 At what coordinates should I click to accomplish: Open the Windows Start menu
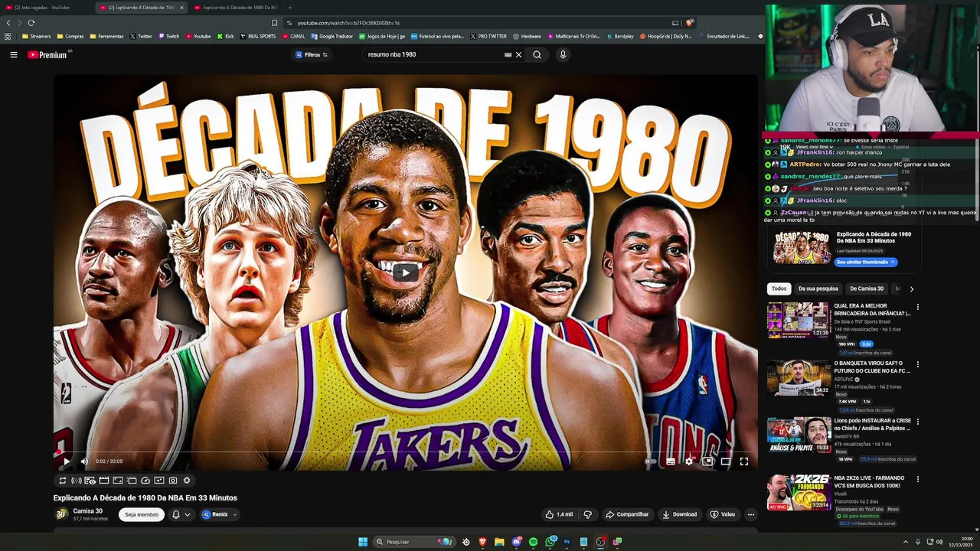click(363, 542)
